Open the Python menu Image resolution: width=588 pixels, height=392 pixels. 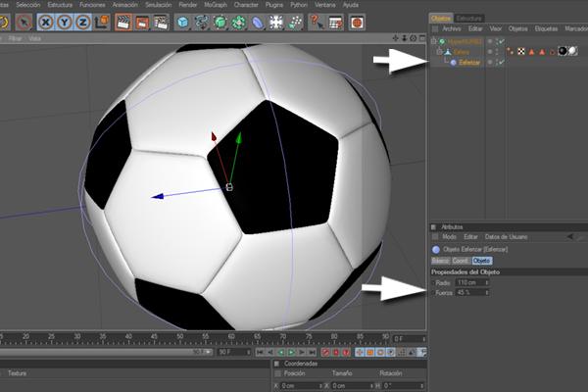(x=299, y=5)
